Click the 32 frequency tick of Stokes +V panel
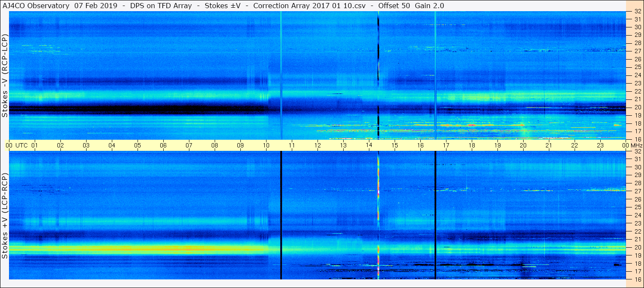 [637, 151]
